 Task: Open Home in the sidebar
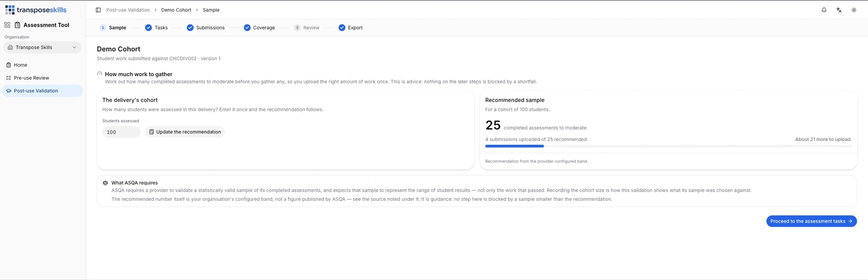[x=42, y=65]
